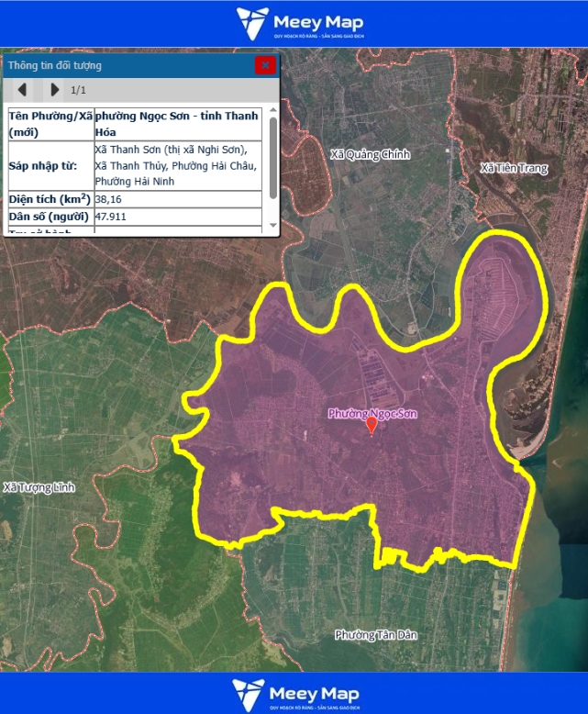This screenshot has width=588, height=714.
Task: Go to next object with right arrow
Action: [x=54, y=90]
